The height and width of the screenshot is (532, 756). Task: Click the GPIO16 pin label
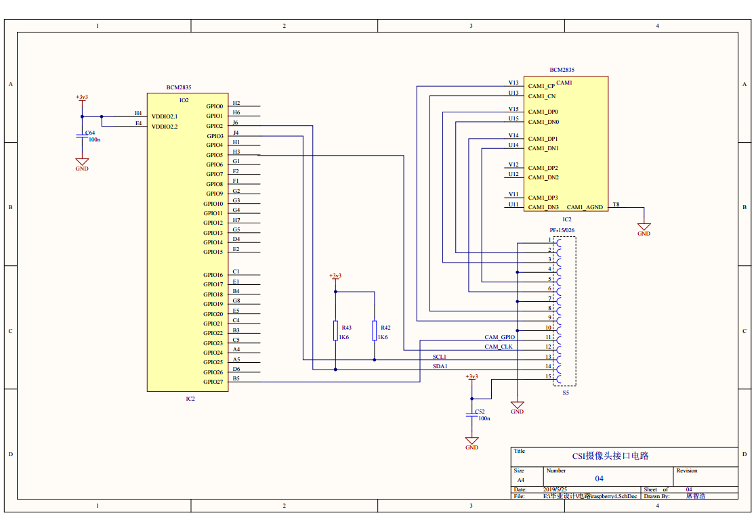click(x=213, y=275)
